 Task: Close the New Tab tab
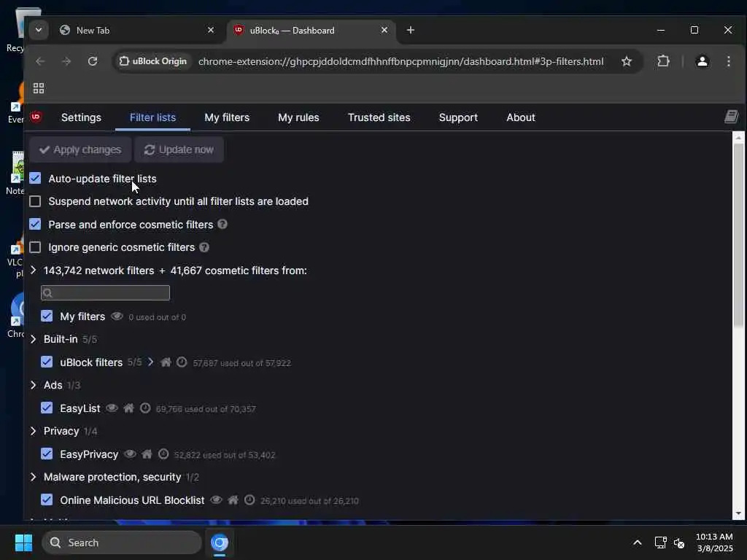click(x=211, y=30)
